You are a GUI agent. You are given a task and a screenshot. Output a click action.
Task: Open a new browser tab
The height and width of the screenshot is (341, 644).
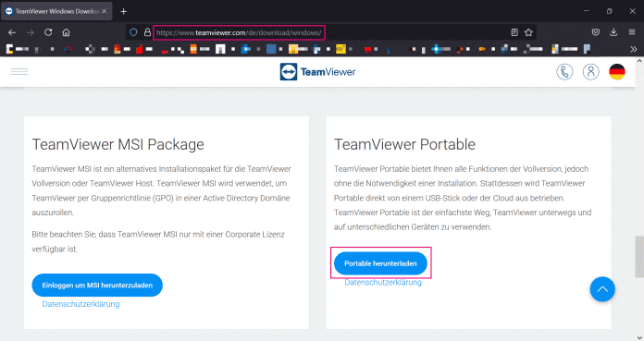pyautogui.click(x=124, y=11)
